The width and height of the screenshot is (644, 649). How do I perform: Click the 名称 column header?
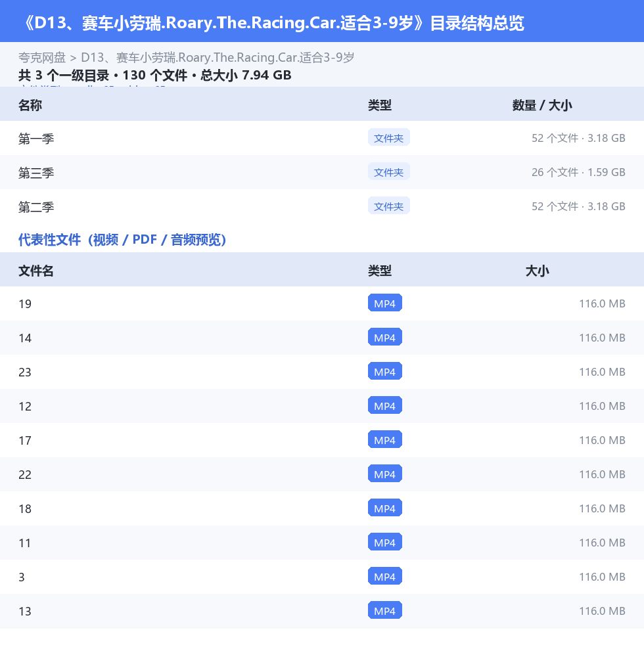coord(30,106)
